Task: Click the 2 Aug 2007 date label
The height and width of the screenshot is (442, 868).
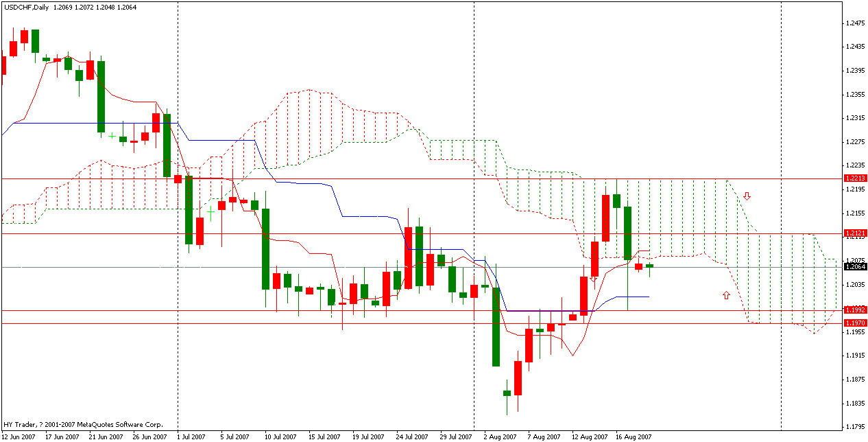Action: pyautogui.click(x=501, y=437)
